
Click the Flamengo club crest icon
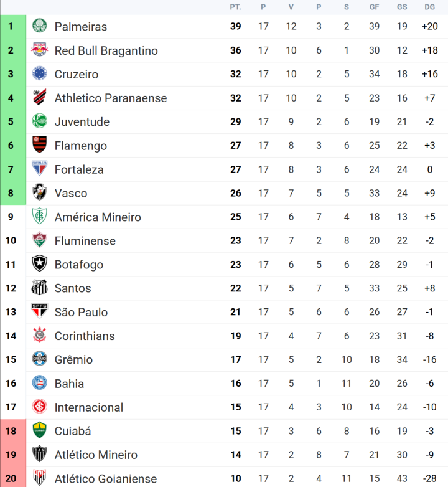click(x=39, y=145)
